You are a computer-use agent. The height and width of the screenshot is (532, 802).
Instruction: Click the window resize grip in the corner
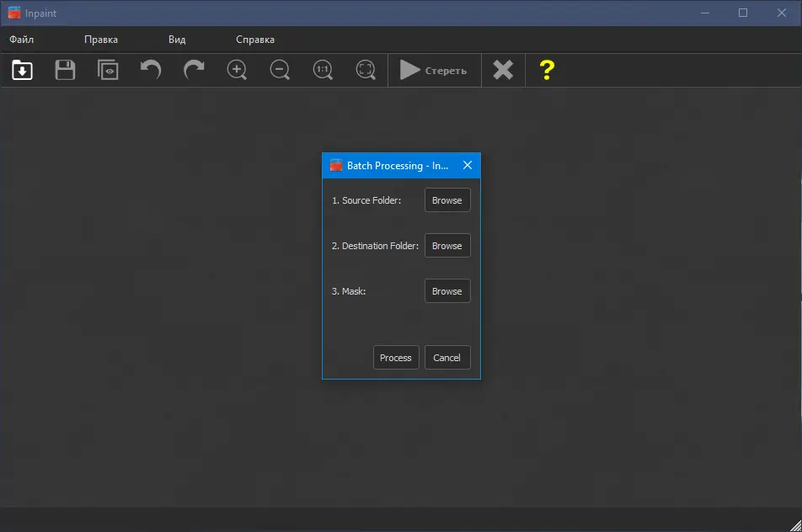(795, 525)
